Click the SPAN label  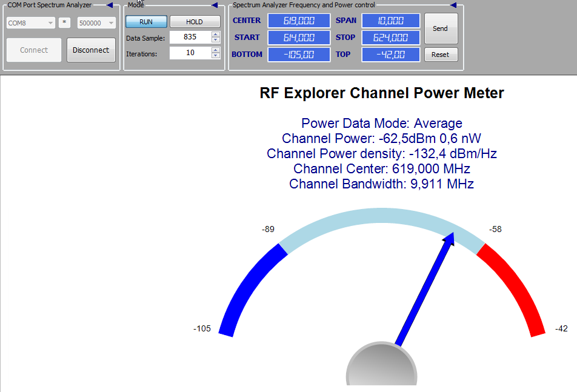(x=346, y=21)
